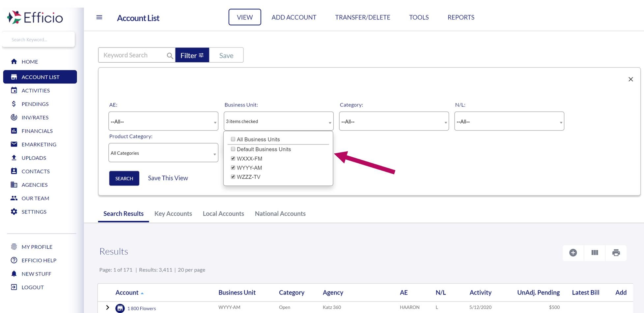Open the TOOLS tab
This screenshot has height=313, width=644.
point(419,17)
